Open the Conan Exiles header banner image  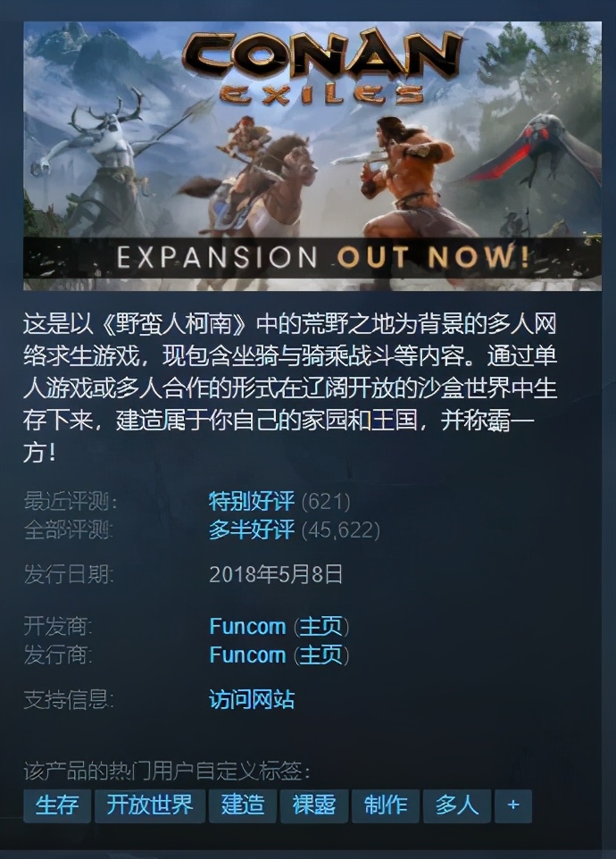tap(312, 156)
